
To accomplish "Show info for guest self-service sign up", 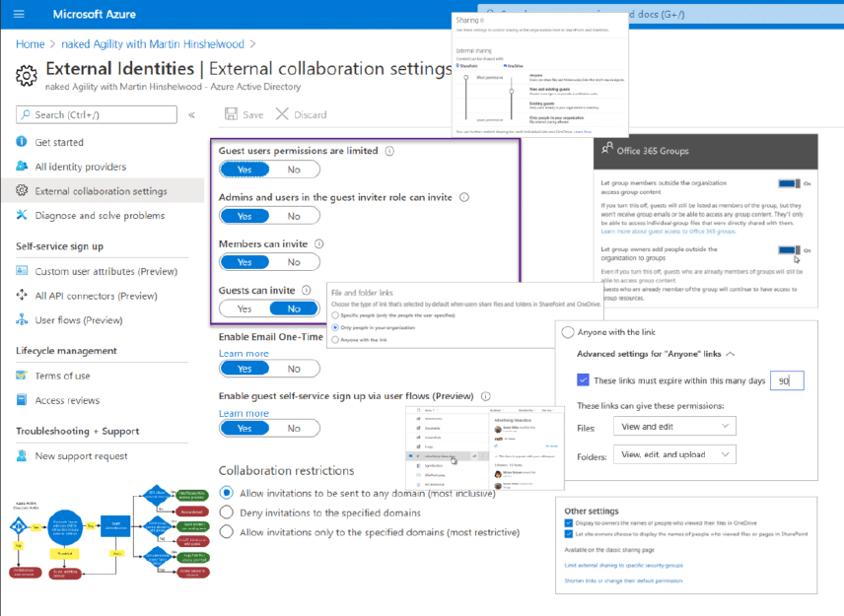I will [486, 396].
